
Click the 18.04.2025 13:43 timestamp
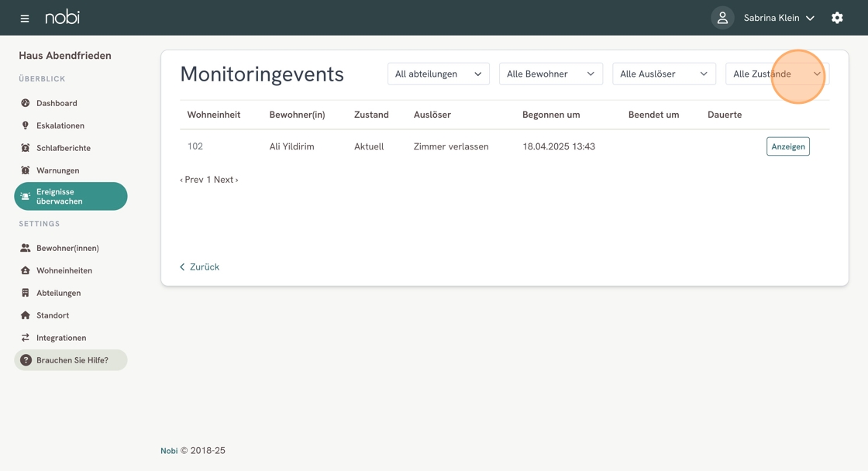559,146
